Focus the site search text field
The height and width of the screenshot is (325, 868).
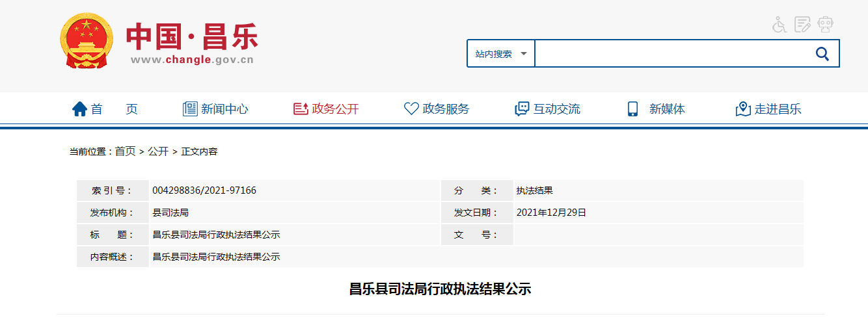tap(670, 54)
